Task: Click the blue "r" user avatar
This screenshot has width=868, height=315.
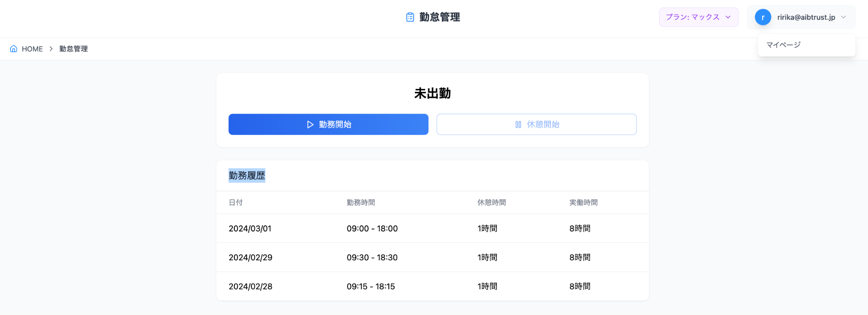Action: pos(762,17)
